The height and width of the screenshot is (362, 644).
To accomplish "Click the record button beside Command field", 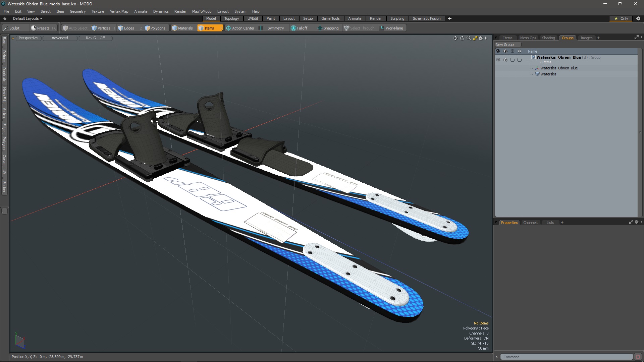I will (x=638, y=357).
